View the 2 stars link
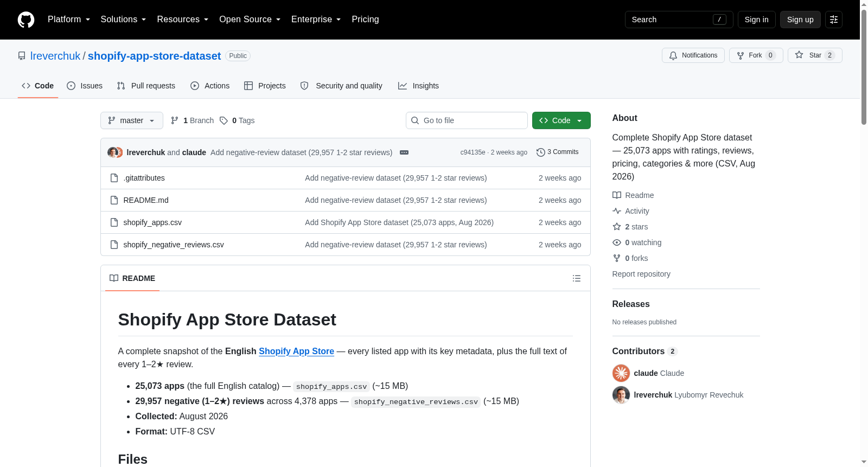This screenshot has height=467, width=868. click(x=630, y=227)
